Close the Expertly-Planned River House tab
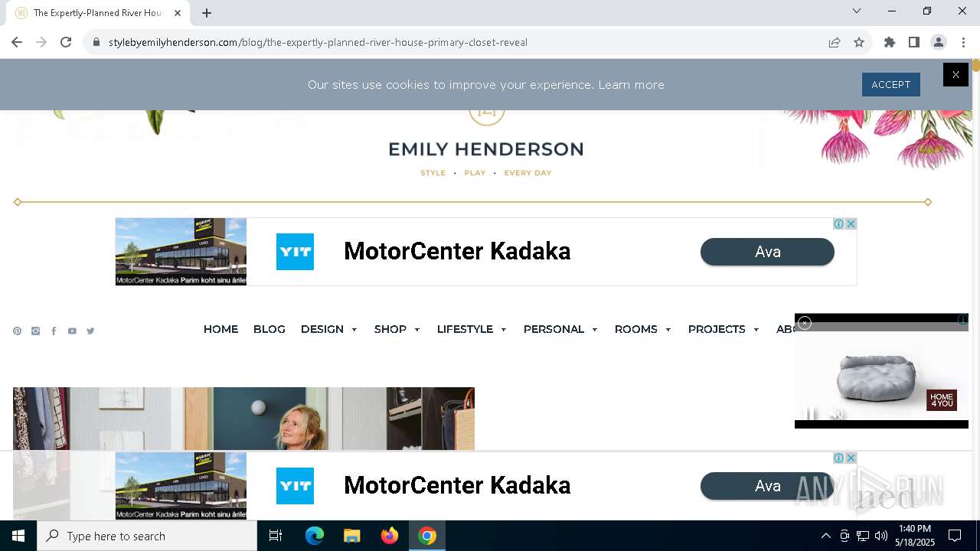 coord(178,13)
